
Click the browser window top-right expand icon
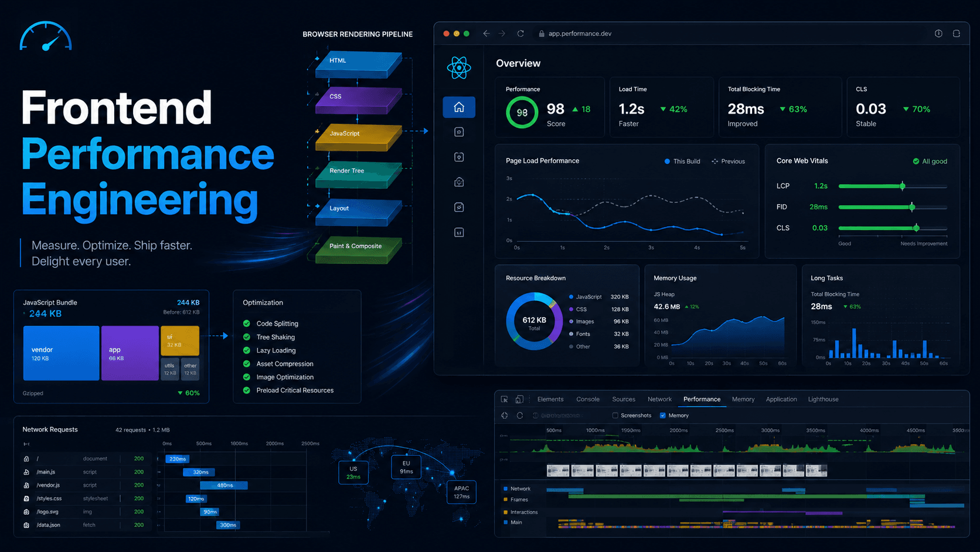(957, 33)
